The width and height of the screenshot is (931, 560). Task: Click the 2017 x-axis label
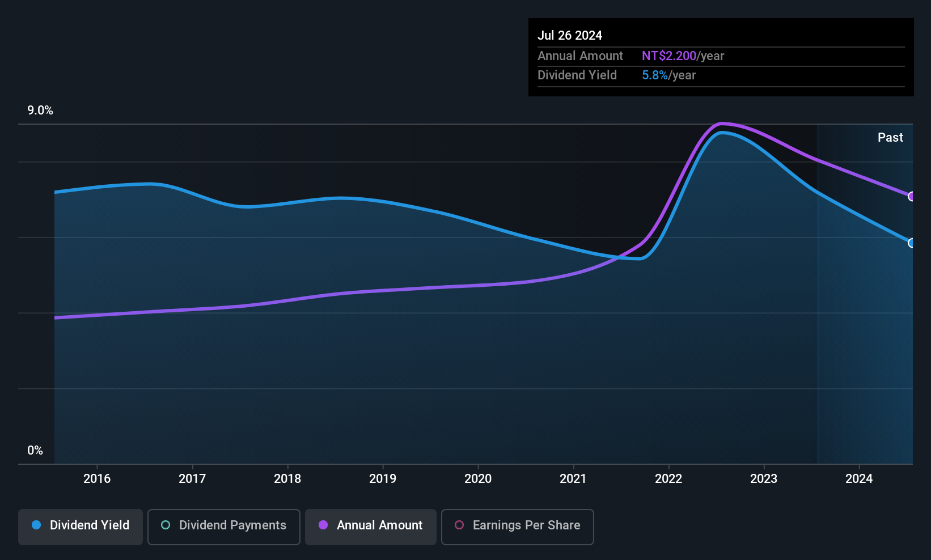(192, 478)
